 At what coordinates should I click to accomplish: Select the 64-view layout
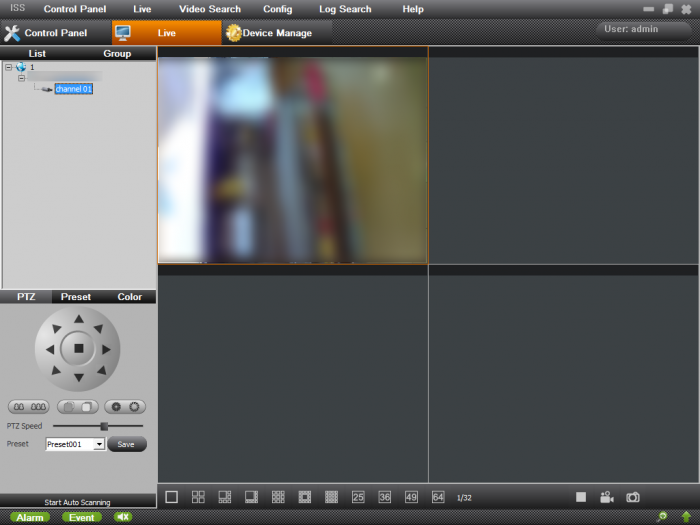tap(438, 497)
